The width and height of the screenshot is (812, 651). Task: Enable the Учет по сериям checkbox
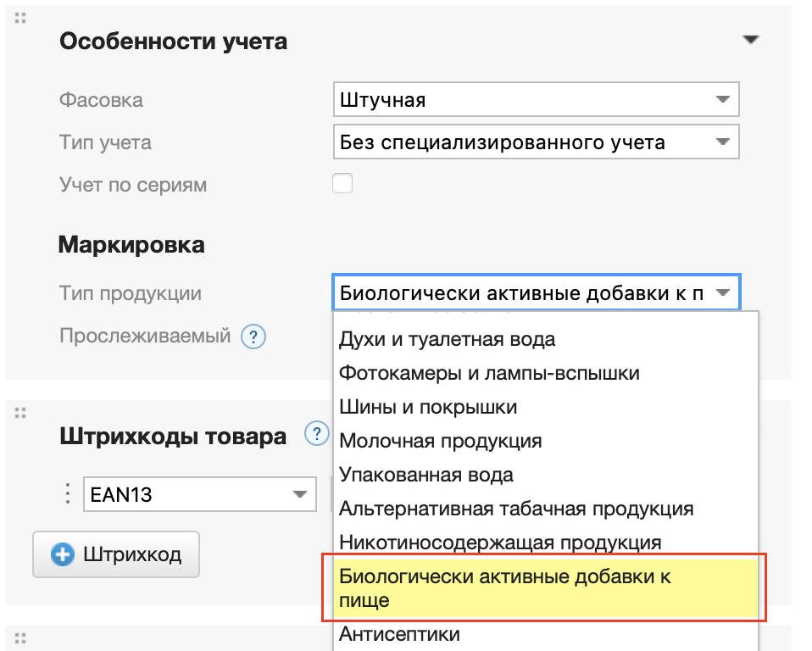point(342,183)
